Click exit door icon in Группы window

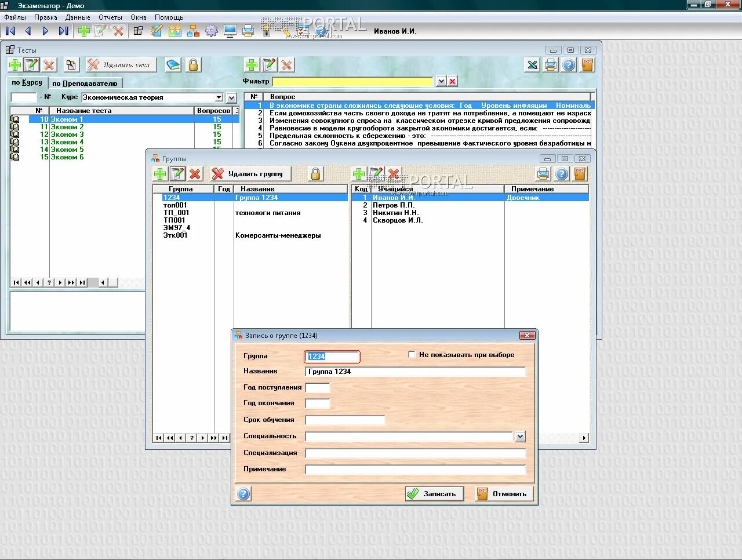580,173
